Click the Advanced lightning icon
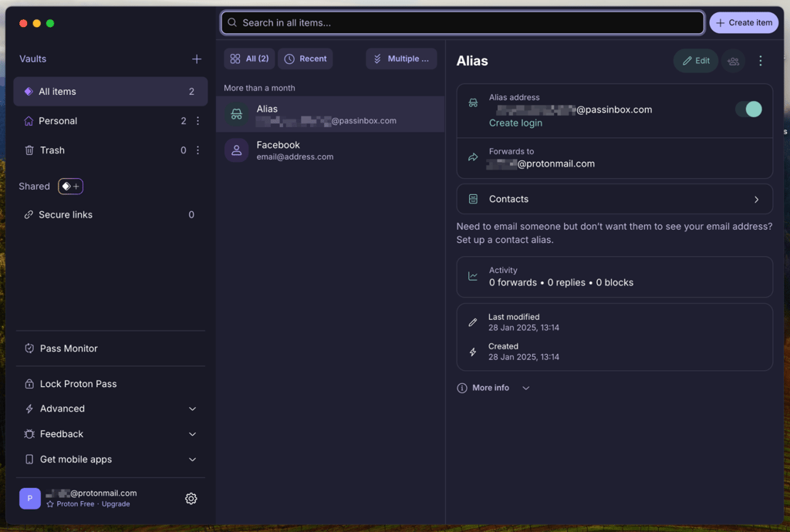 point(29,409)
